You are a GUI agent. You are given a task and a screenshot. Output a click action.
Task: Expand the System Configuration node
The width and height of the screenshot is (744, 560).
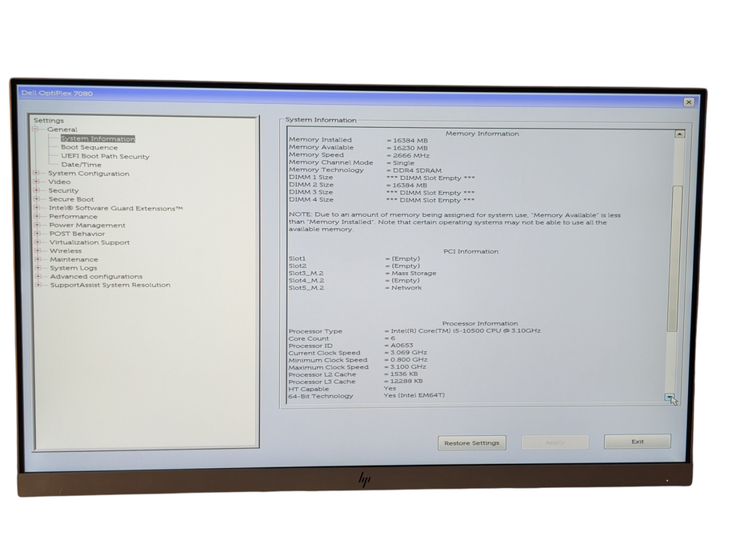pos(36,174)
